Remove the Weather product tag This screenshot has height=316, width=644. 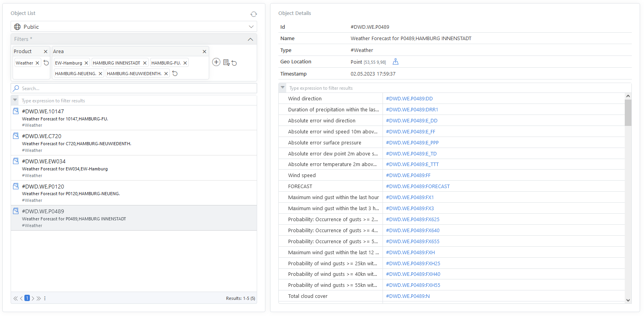pos(37,63)
